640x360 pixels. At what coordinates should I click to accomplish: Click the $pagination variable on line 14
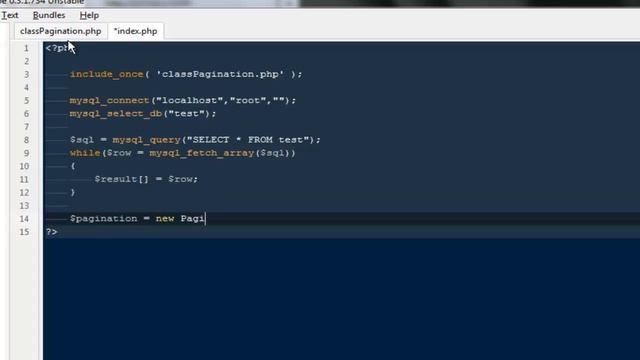click(x=103, y=218)
